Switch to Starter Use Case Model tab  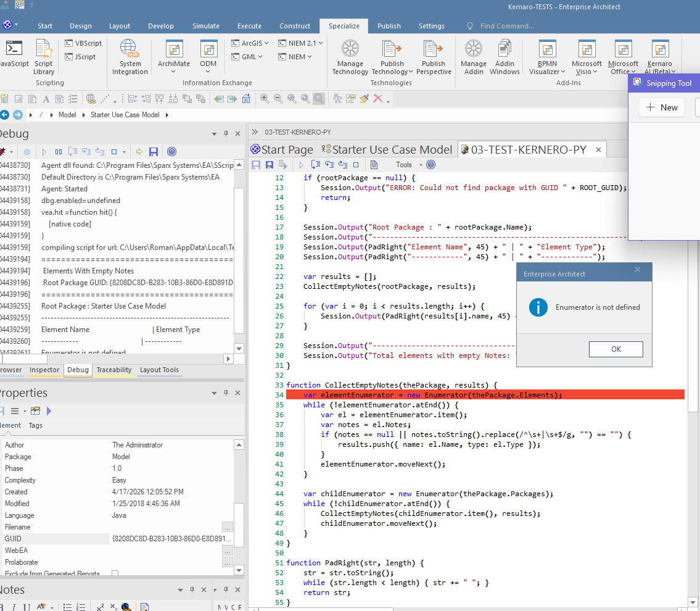tap(387, 149)
